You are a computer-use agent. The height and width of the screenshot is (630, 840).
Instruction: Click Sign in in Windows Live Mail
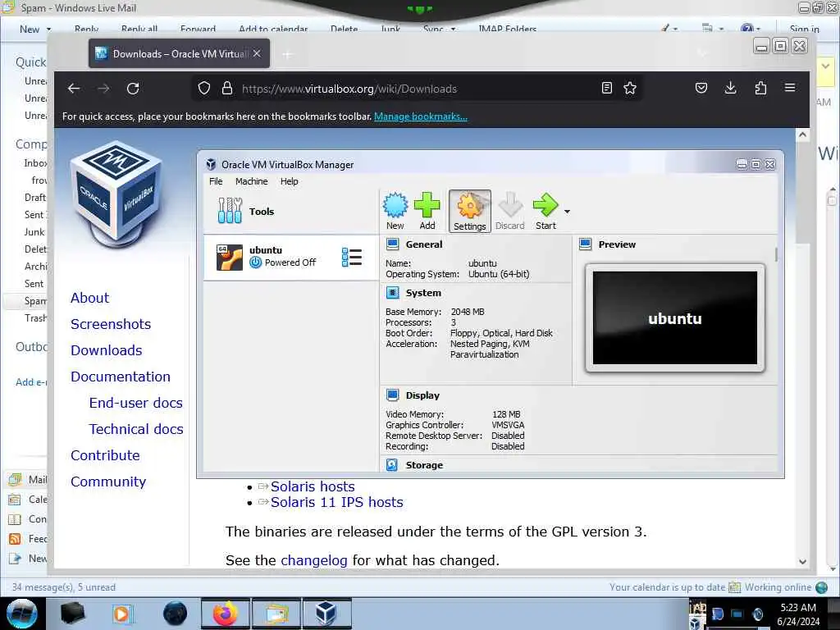pos(804,29)
